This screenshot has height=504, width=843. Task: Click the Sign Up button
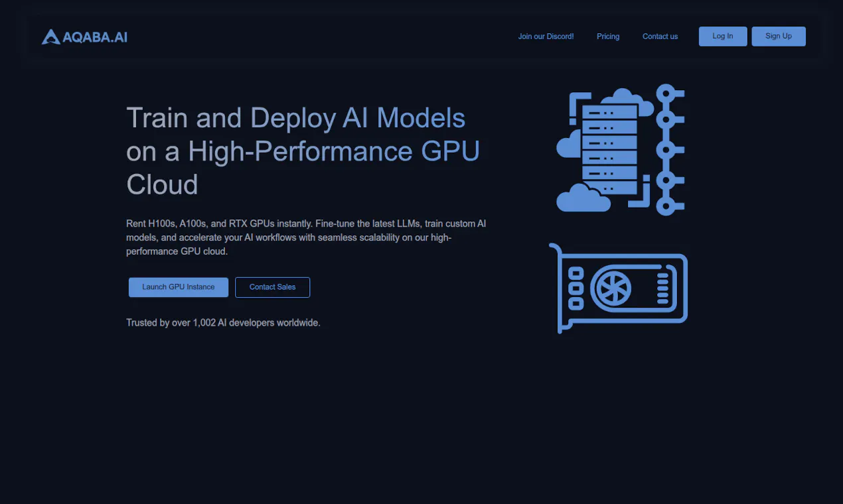point(779,36)
